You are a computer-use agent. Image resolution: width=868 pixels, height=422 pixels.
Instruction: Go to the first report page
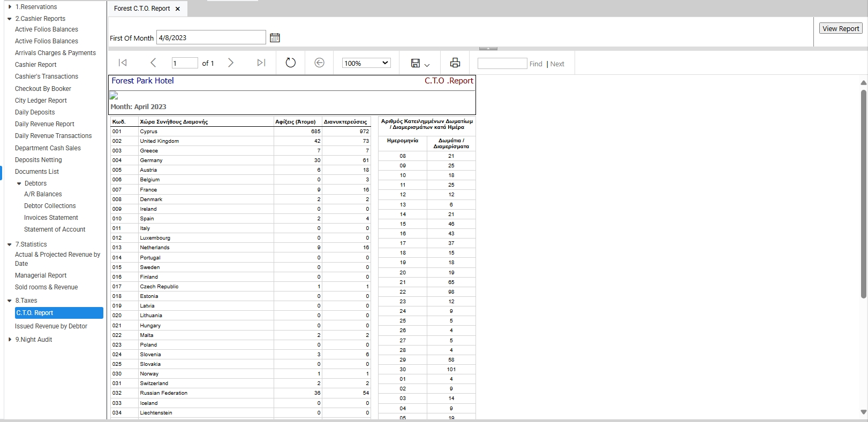click(x=123, y=63)
